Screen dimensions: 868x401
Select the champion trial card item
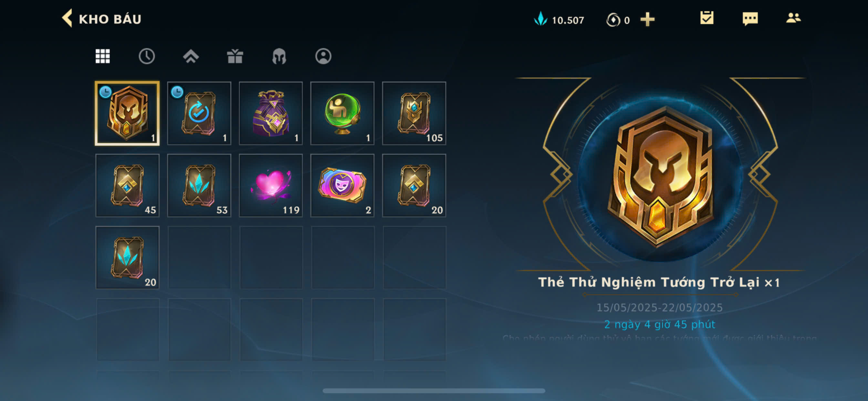(127, 113)
